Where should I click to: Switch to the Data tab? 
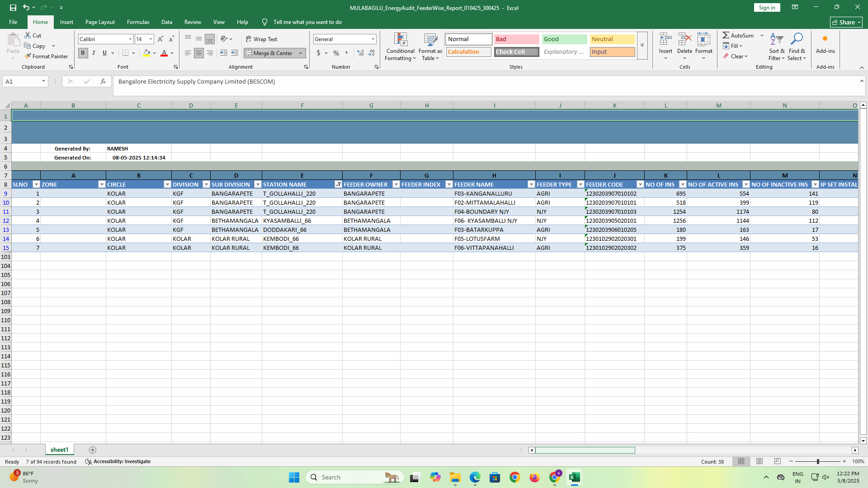pyautogui.click(x=166, y=22)
